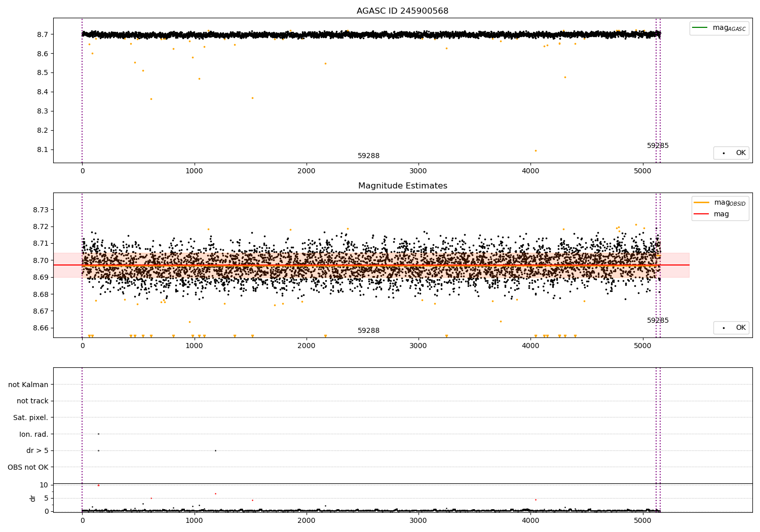The height and width of the screenshot is (532, 760).
Task: Click the red horizontal mag line's right end
Action: (x=689, y=265)
